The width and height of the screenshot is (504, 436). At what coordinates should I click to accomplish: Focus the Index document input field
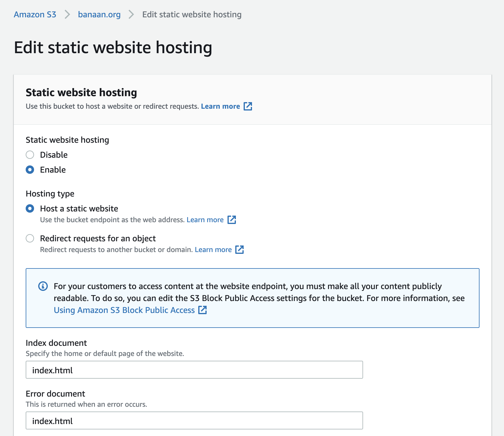pos(194,370)
